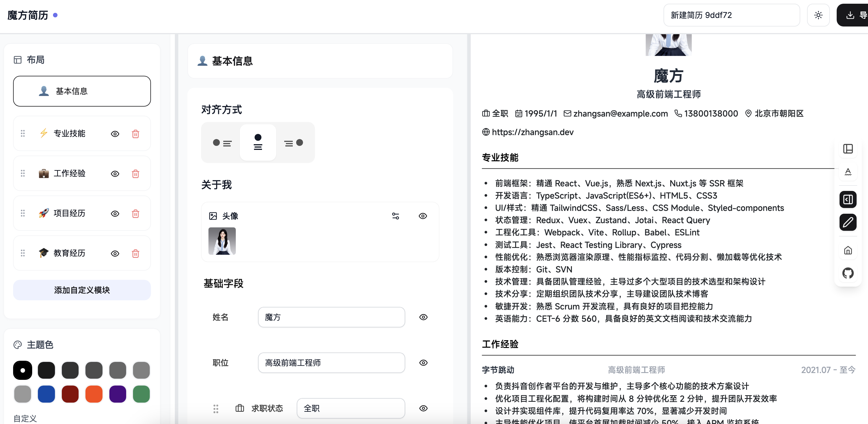Select the purple theme color
Image resolution: width=868 pixels, height=424 pixels.
(x=118, y=394)
